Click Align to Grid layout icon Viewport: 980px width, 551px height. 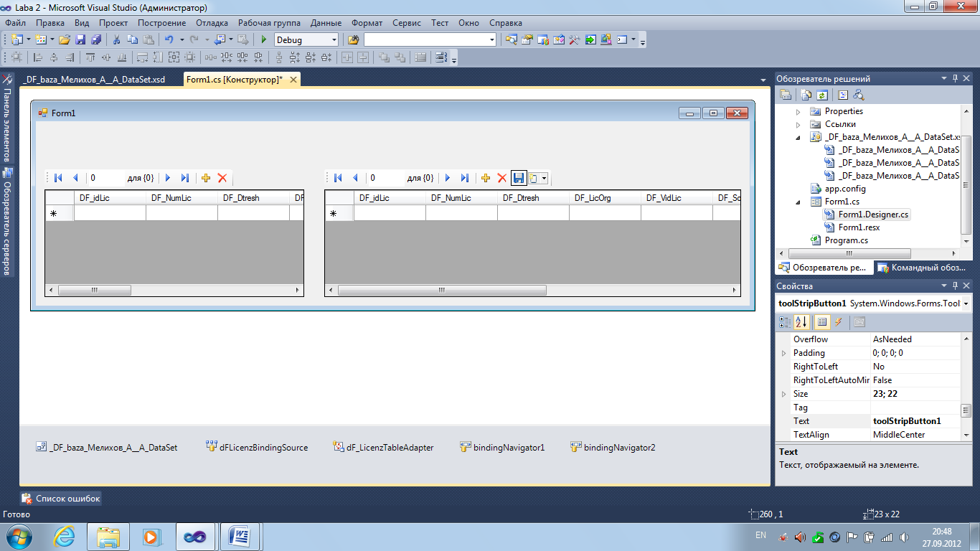click(17, 57)
